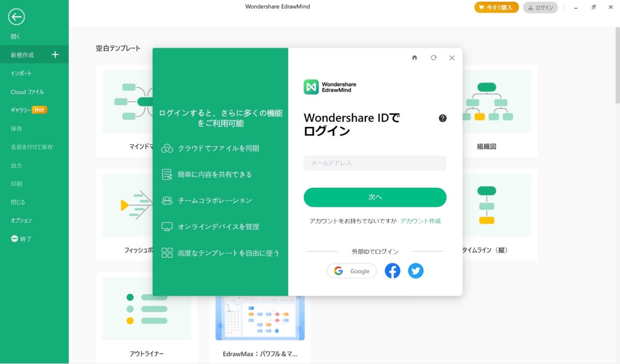Click the 今すぐ購入 purchase button
The width and height of the screenshot is (620, 364).
click(496, 7)
